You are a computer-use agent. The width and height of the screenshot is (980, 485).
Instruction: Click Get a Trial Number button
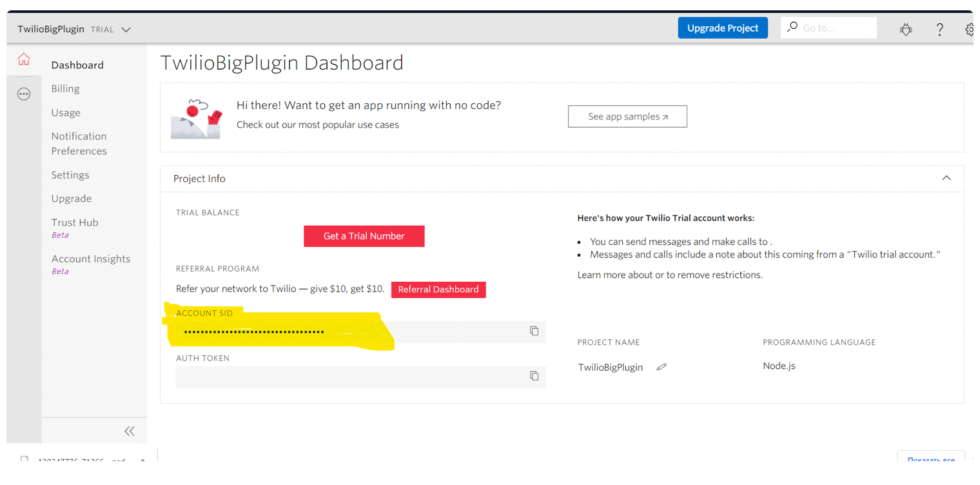(x=364, y=236)
